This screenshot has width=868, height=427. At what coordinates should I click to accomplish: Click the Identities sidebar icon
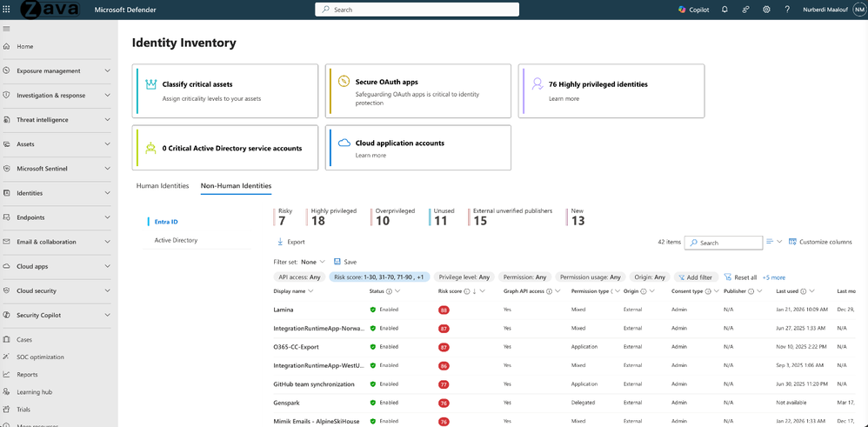pos(7,193)
